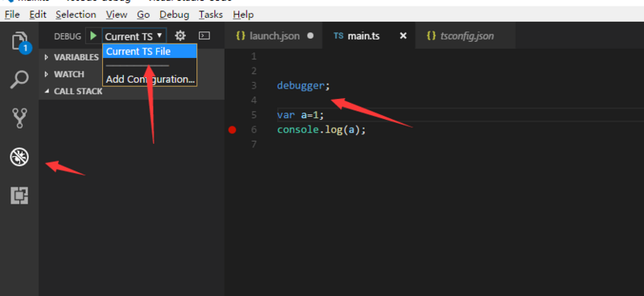Click line number 7 in gutter
This screenshot has width=644, height=296.
(254, 144)
